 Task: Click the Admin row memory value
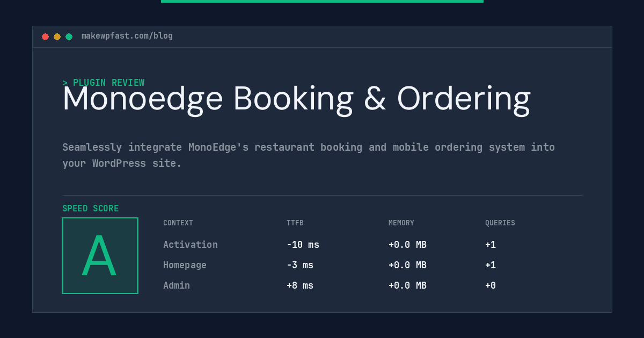[x=407, y=285]
